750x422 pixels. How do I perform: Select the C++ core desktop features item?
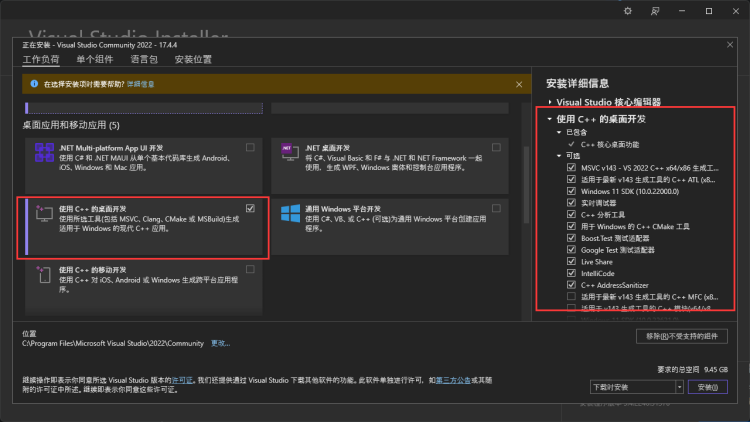pos(610,144)
